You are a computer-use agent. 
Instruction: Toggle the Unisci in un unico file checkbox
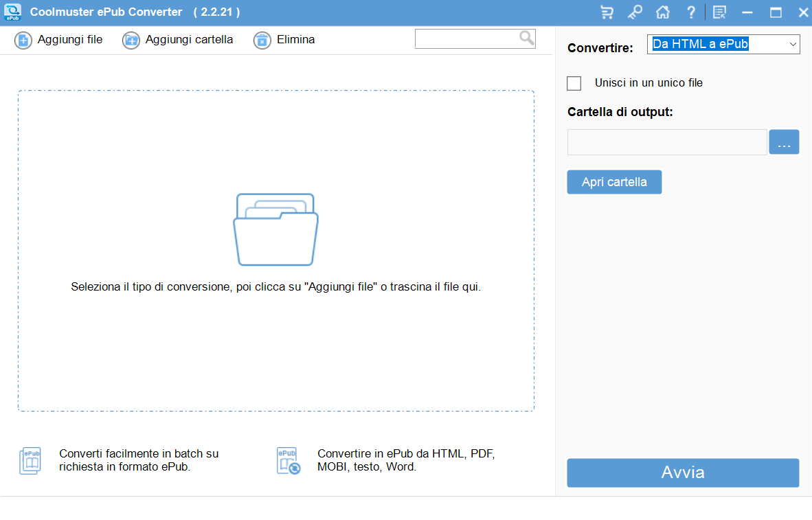coord(574,83)
